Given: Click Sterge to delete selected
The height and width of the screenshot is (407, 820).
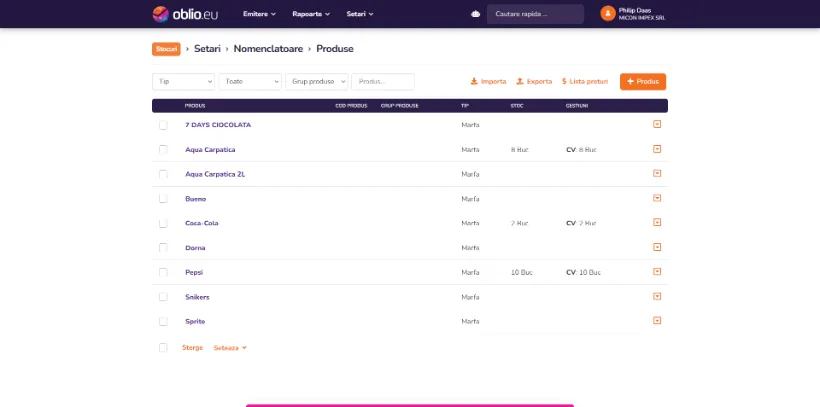Looking at the screenshot, I should pyautogui.click(x=192, y=348).
